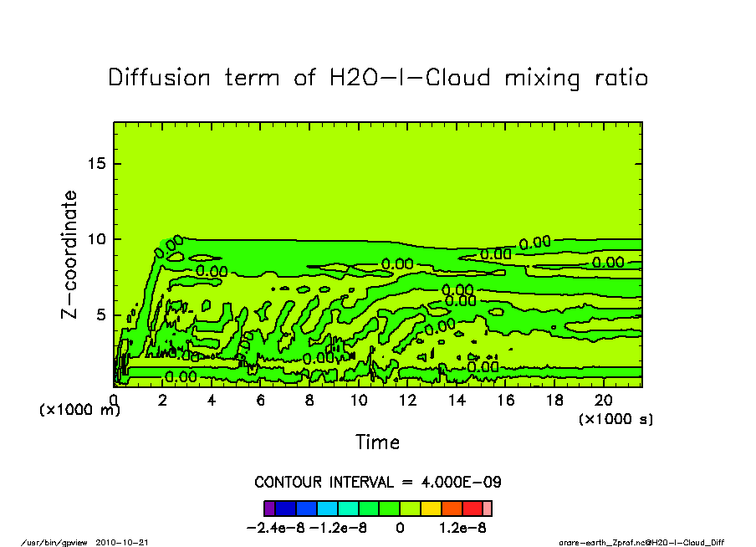Click the Time axis label
The height and width of the screenshot is (547, 756).
pos(377,442)
